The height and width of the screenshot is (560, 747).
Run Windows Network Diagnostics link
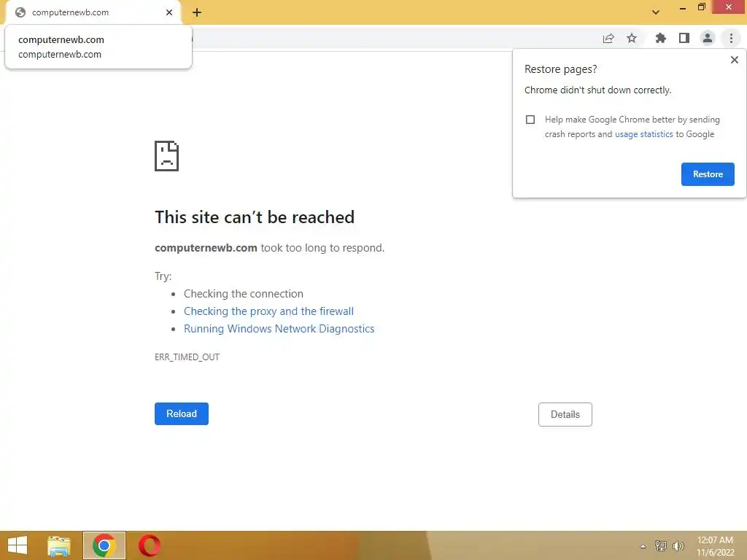279,329
